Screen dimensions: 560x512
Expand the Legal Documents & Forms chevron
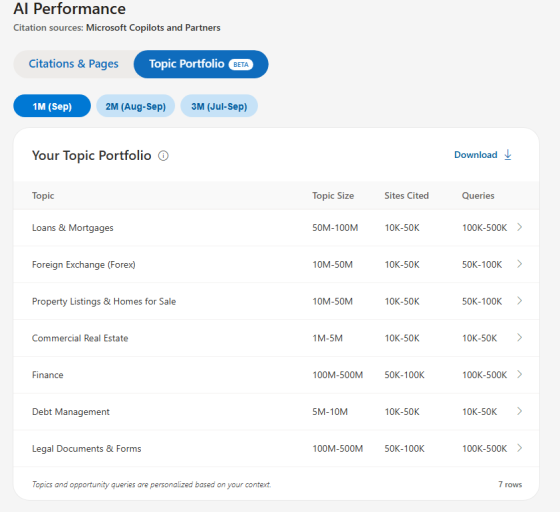(520, 448)
